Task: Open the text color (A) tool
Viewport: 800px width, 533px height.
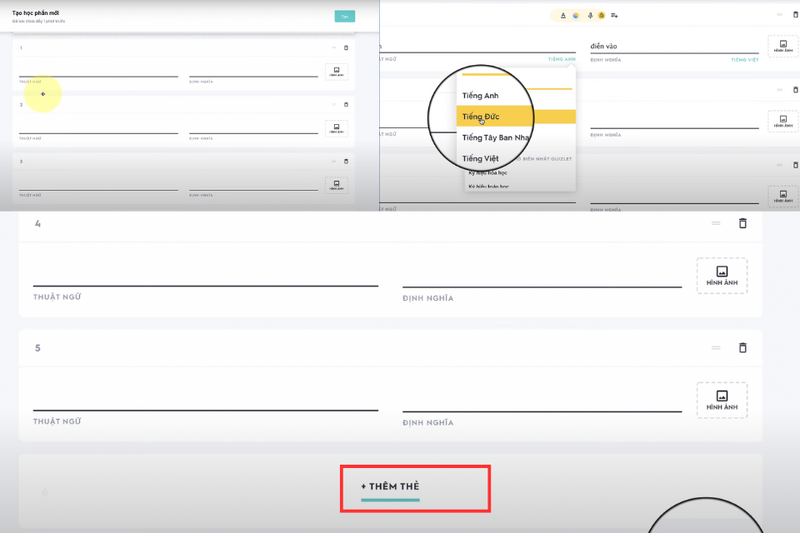Action: point(563,15)
